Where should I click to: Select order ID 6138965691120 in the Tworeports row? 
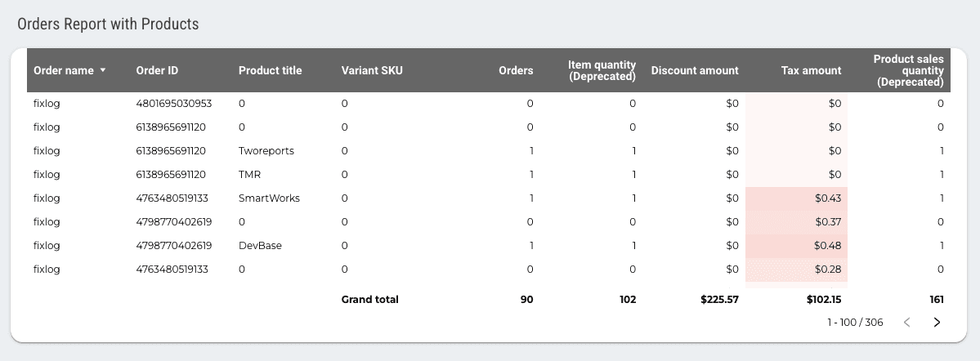tap(171, 151)
